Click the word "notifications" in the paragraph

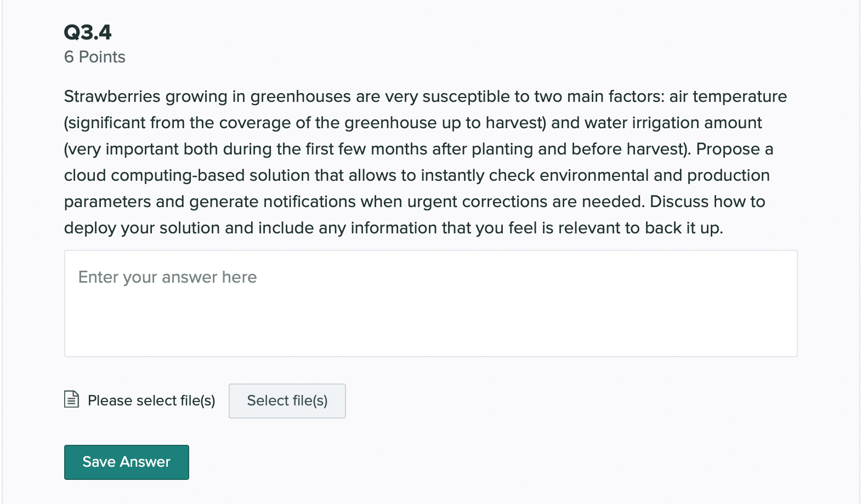point(309,202)
